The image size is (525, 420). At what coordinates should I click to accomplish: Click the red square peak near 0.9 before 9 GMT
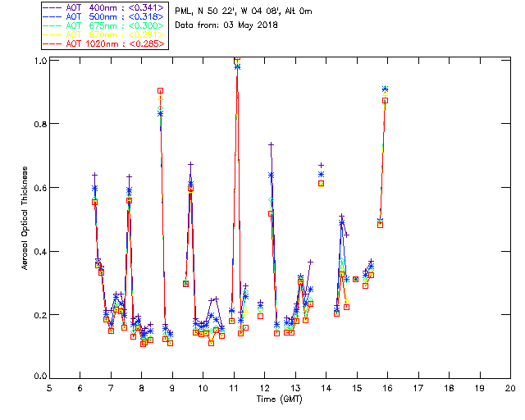pos(161,91)
